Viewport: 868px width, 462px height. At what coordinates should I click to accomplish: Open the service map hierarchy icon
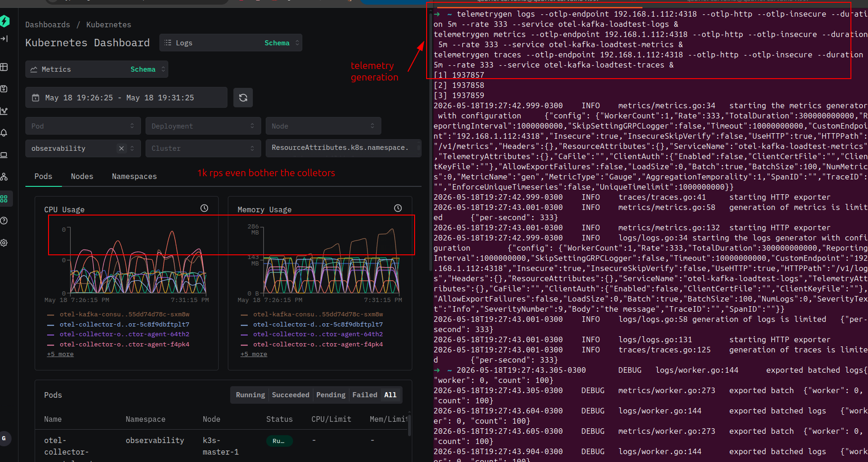(4, 177)
